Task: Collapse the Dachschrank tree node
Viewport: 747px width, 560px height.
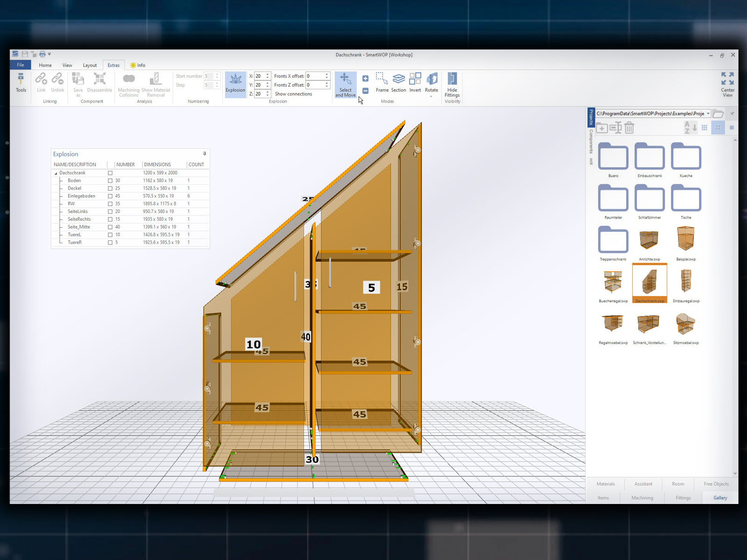Action: 56,173
